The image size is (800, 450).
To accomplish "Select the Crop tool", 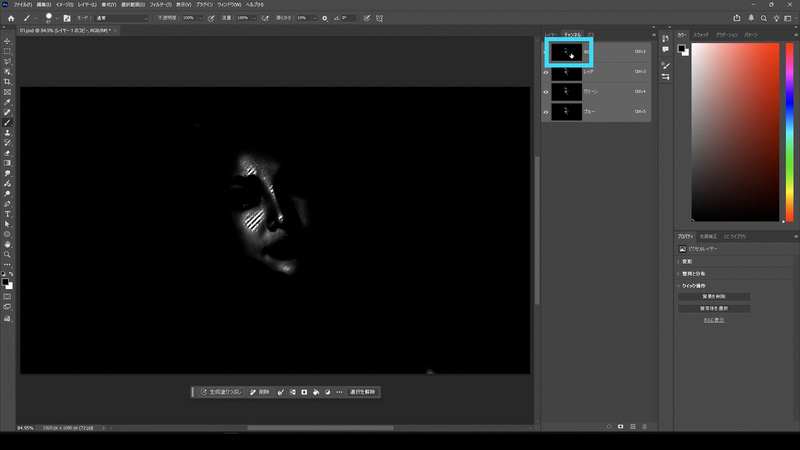I will tap(8, 81).
